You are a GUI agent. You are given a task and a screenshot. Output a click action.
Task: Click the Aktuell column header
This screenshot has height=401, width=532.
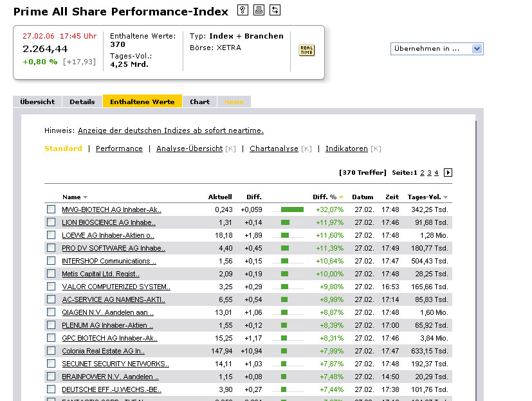[x=220, y=197]
